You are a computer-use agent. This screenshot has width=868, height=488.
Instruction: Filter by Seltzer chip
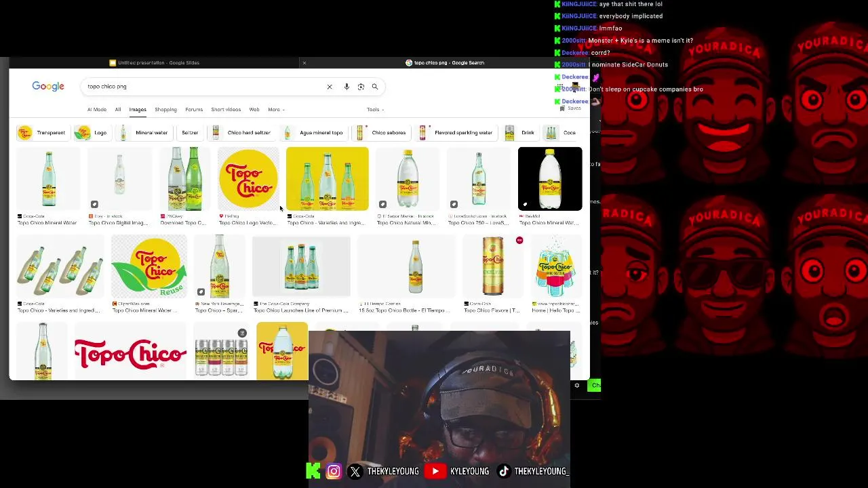click(190, 133)
